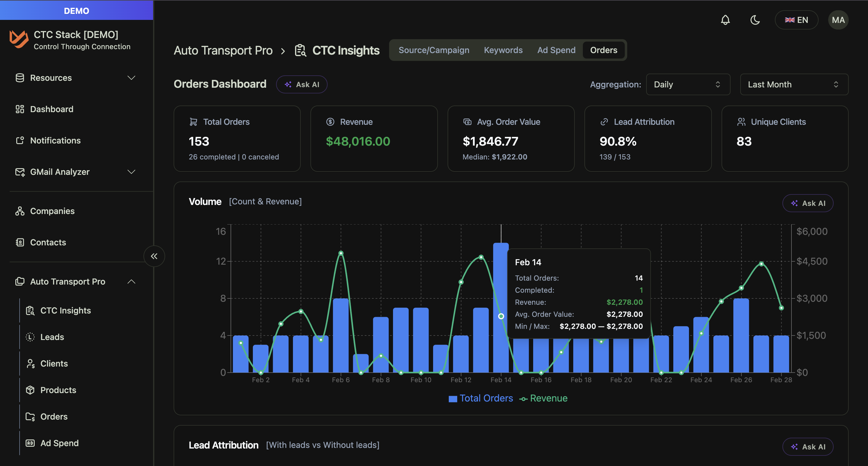Toggle dark mode with the moon icon
Viewport: 868px width, 466px height.
[755, 20]
